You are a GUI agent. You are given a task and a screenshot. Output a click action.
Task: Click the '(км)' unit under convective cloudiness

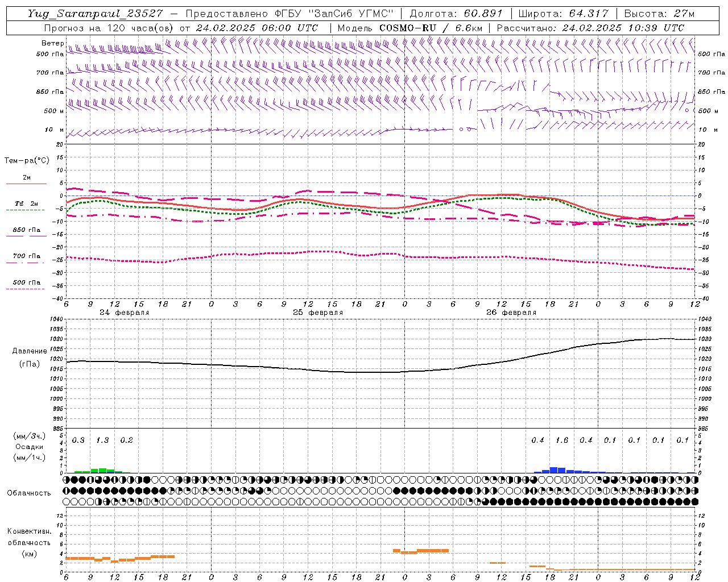30,554
